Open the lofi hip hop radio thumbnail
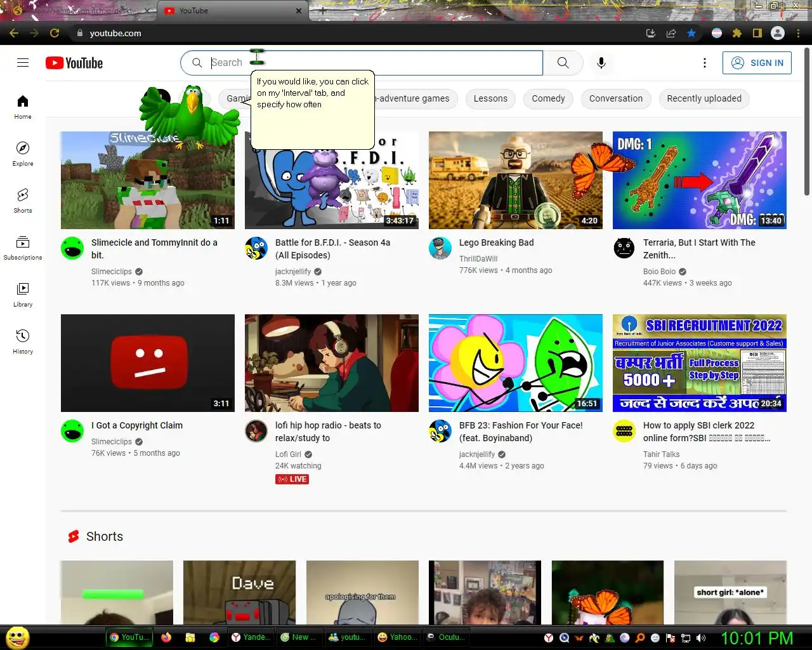The width and height of the screenshot is (812, 650). pyautogui.click(x=332, y=363)
